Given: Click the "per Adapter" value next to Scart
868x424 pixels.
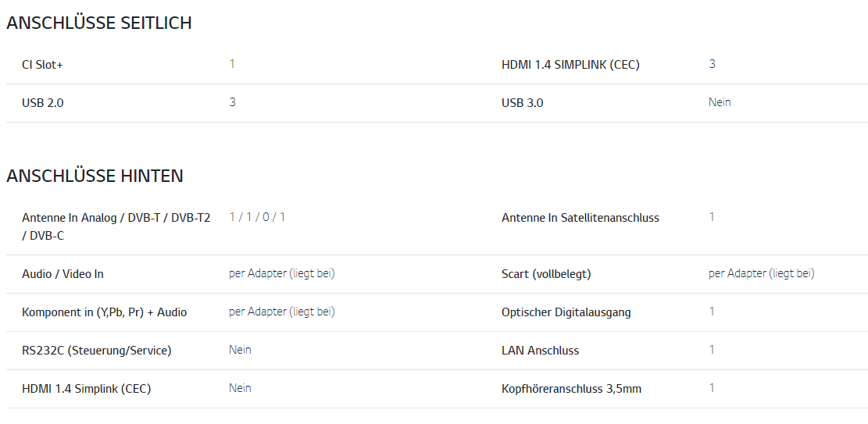Looking at the screenshot, I should click(761, 273).
